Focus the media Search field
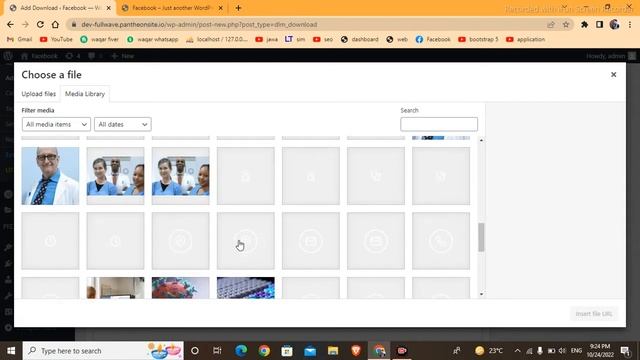 point(439,124)
